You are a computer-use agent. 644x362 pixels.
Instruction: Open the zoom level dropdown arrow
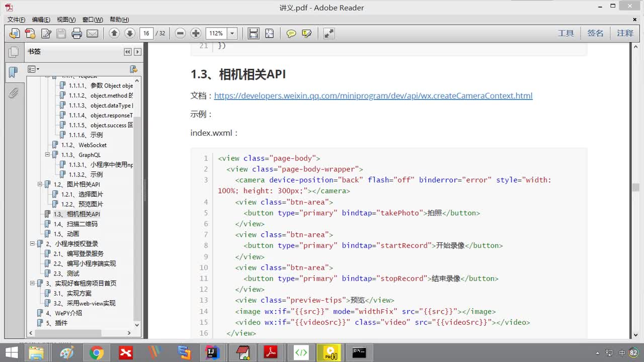click(232, 33)
